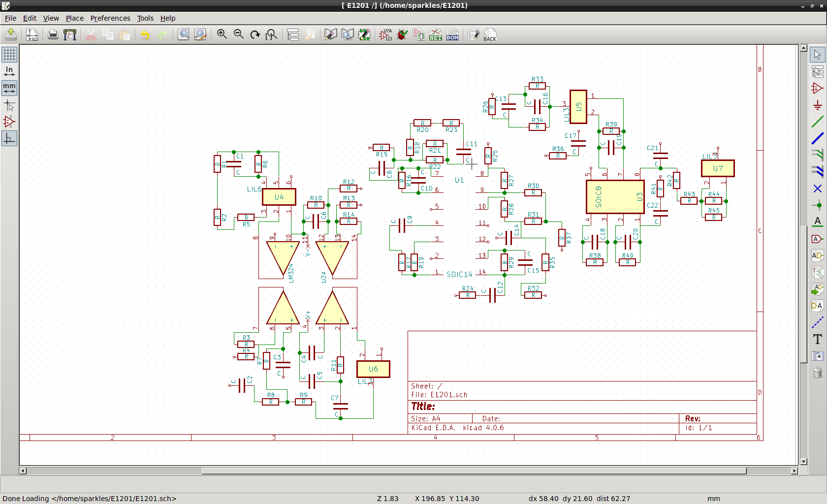Image resolution: width=827 pixels, height=504 pixels.
Task: Click the vertical scrollbar down arrow
Action: coord(803,462)
